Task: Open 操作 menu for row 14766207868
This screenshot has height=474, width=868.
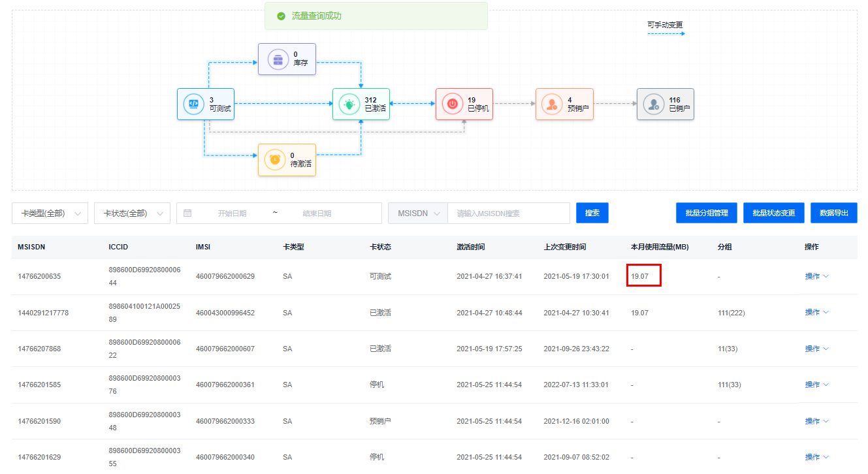Action: click(816, 349)
